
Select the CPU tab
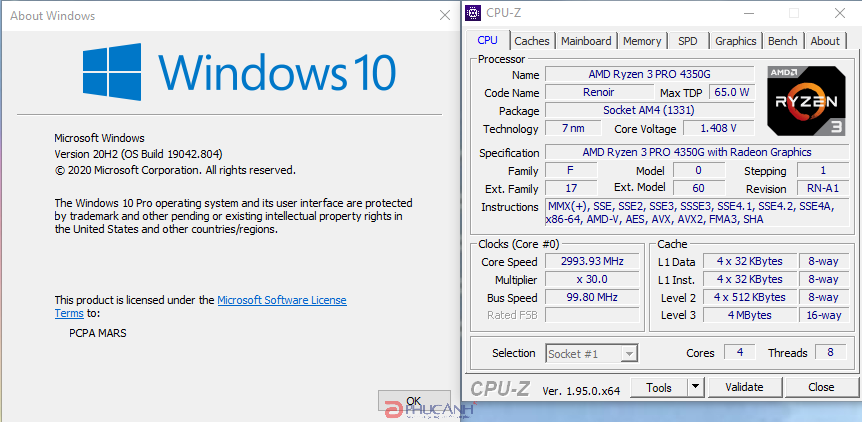487,40
